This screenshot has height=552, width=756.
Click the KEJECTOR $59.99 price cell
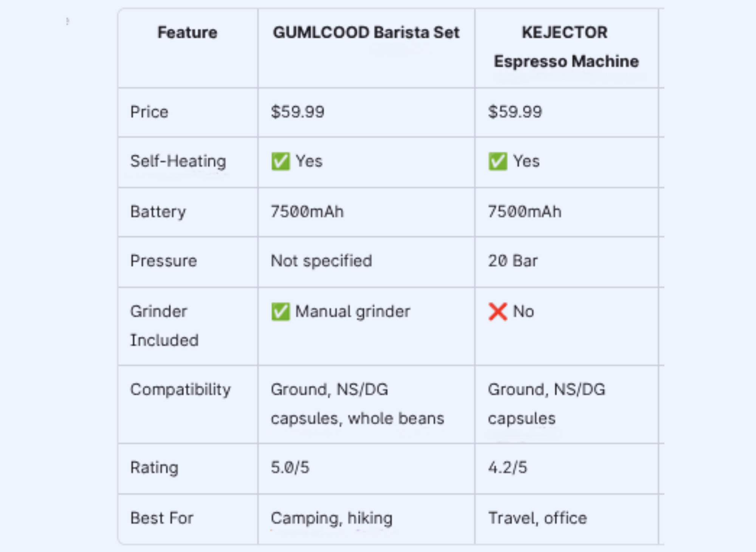pos(515,112)
